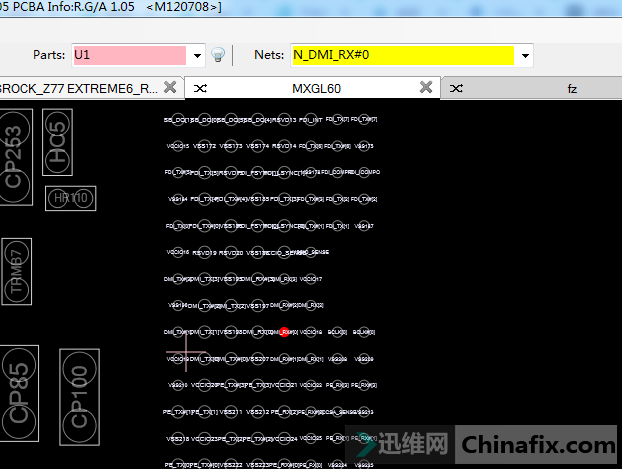Screen dimensions: 622x469
Task: Open the Parts dropdown list
Action: click(197, 55)
